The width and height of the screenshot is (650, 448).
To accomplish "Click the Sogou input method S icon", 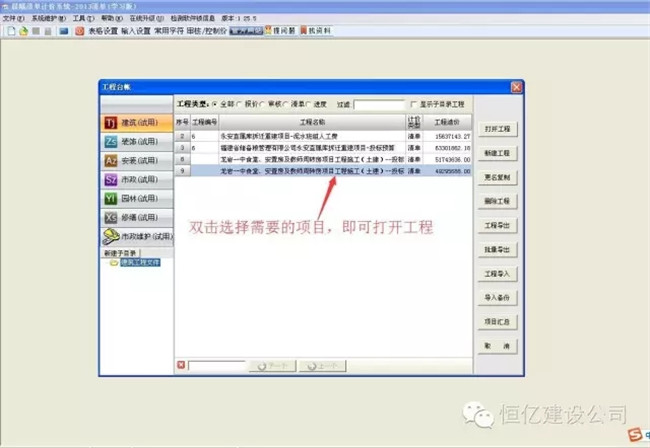I will click(635, 435).
